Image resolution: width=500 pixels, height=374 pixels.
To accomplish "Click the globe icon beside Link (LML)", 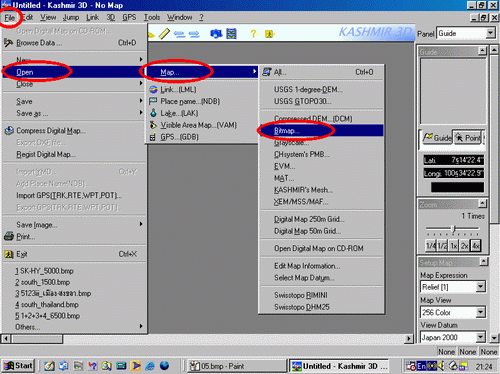I will [x=153, y=89].
